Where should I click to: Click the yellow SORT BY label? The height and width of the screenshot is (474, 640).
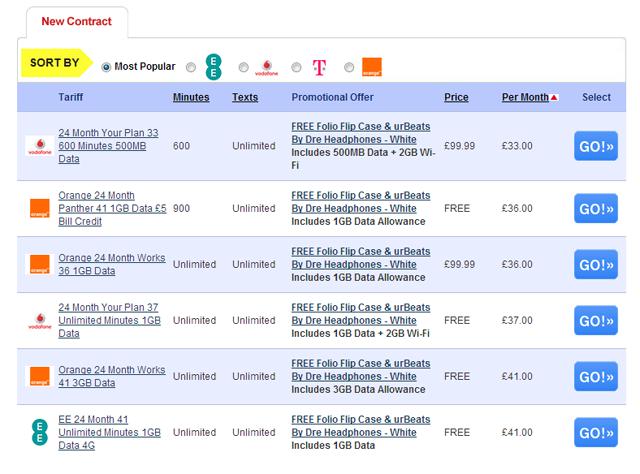(55, 63)
